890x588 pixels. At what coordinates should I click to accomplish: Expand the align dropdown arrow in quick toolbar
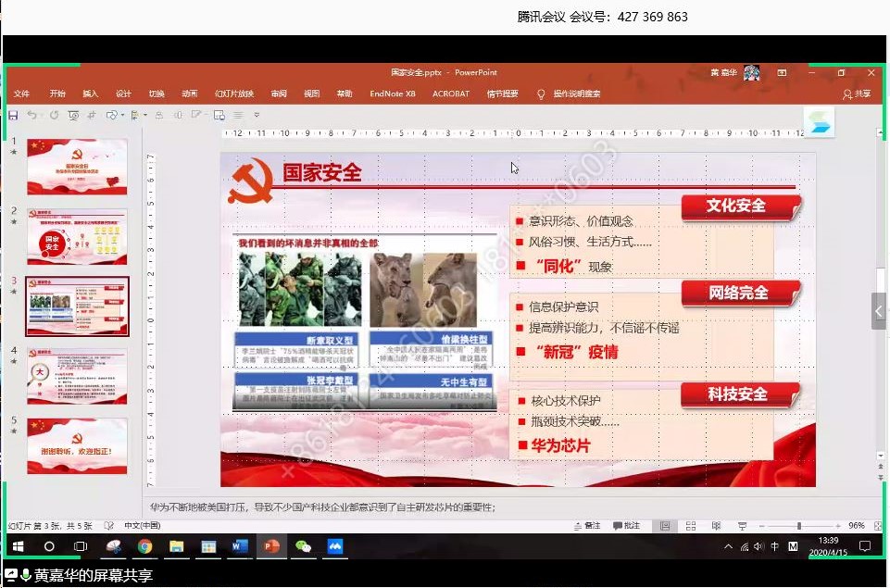pos(145,115)
